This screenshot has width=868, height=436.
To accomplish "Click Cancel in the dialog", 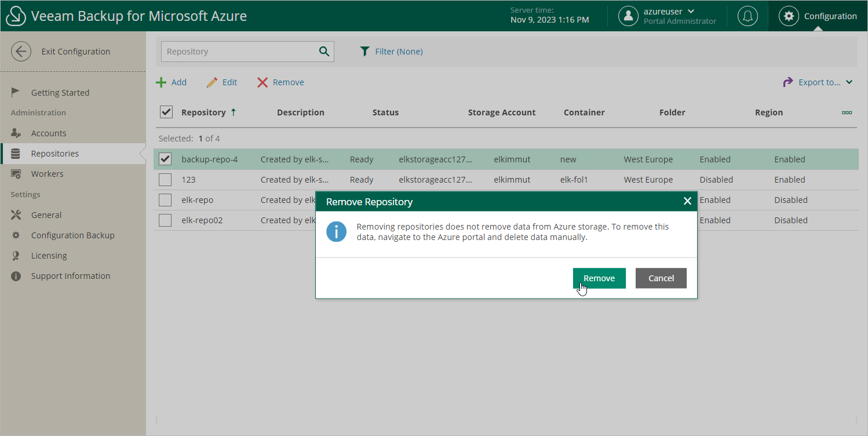I will point(661,278).
